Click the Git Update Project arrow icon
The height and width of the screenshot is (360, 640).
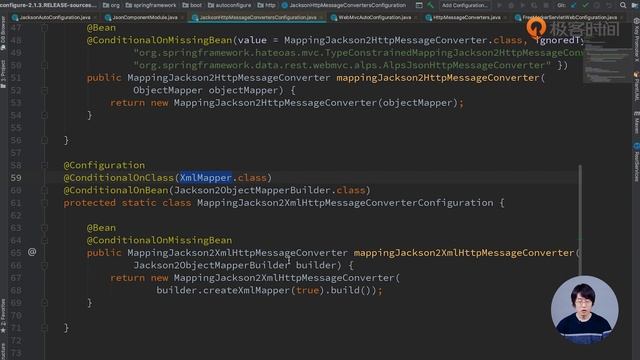point(574,5)
